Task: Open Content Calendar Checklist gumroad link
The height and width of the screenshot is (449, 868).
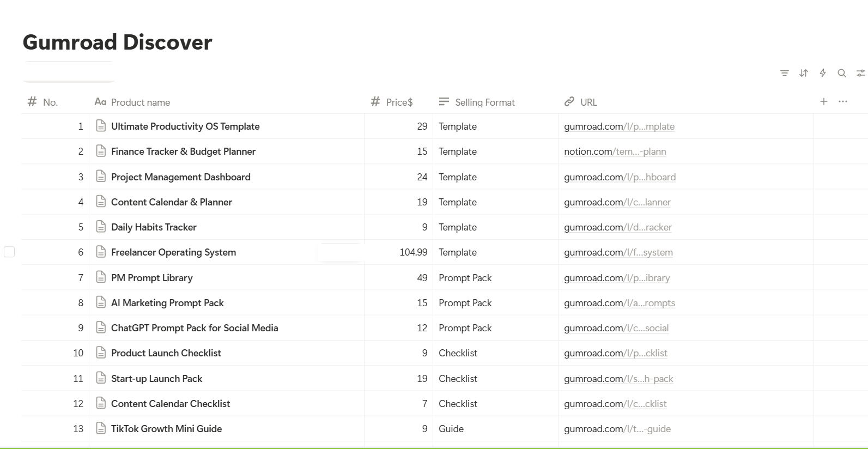Action: (615, 404)
